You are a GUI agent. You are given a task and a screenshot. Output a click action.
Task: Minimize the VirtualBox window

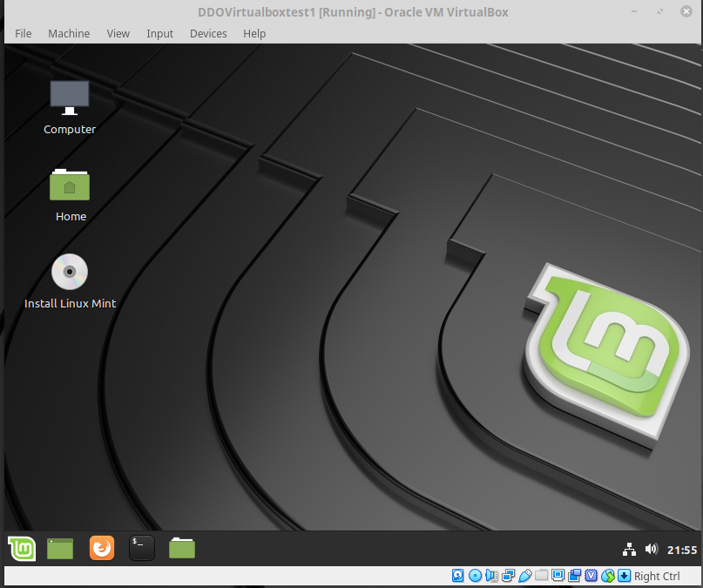point(634,11)
